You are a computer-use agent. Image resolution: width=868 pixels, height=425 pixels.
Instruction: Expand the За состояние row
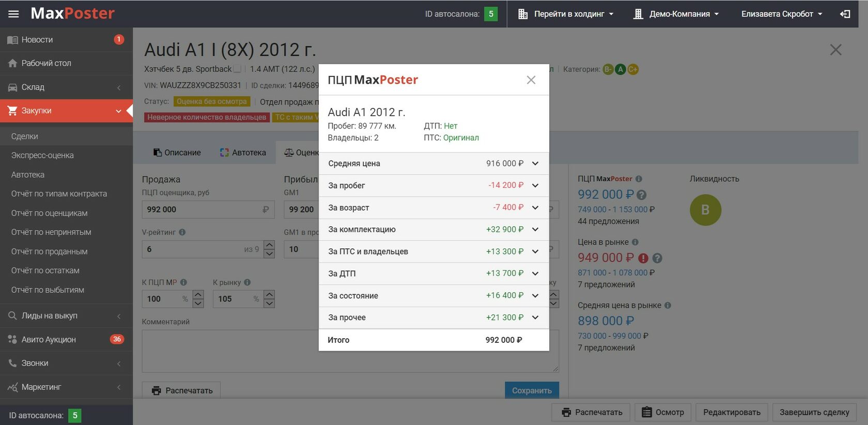535,295
